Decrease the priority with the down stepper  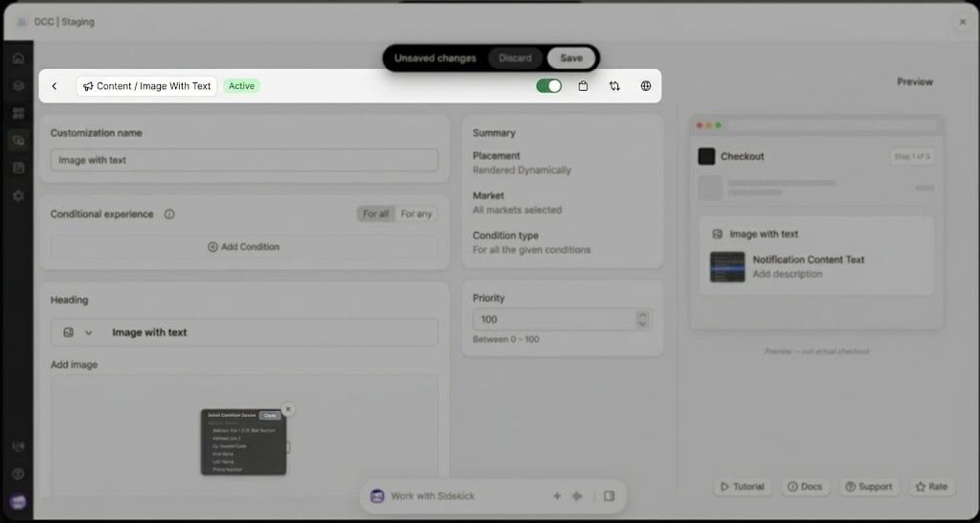click(x=642, y=324)
